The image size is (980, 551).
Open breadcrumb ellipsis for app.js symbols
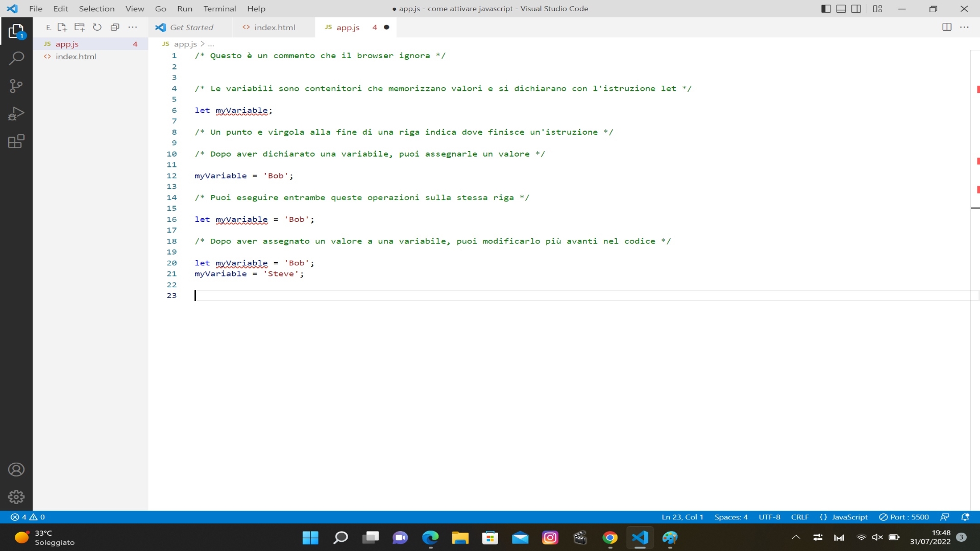pos(211,44)
